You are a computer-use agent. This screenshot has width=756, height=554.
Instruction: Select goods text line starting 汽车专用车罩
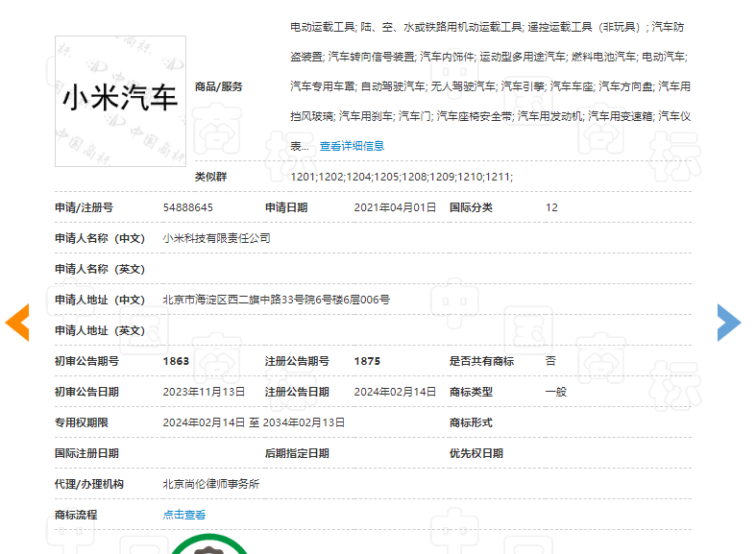(x=490, y=86)
